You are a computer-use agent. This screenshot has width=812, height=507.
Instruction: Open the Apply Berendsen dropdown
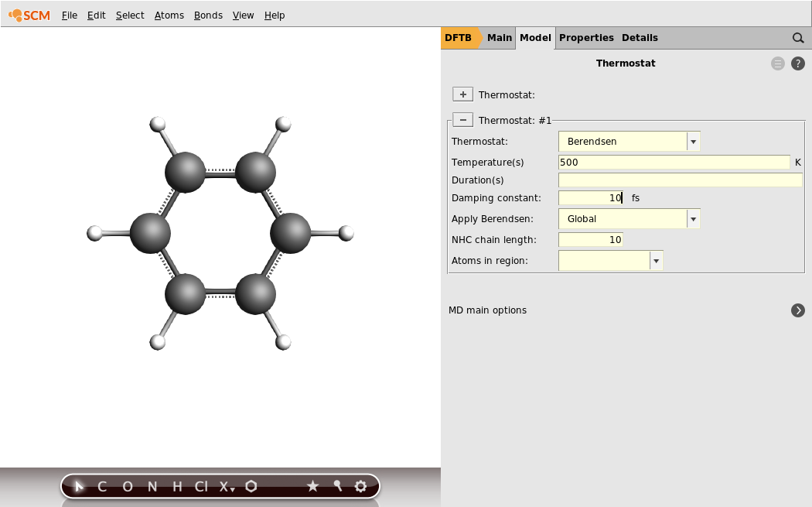click(x=629, y=219)
